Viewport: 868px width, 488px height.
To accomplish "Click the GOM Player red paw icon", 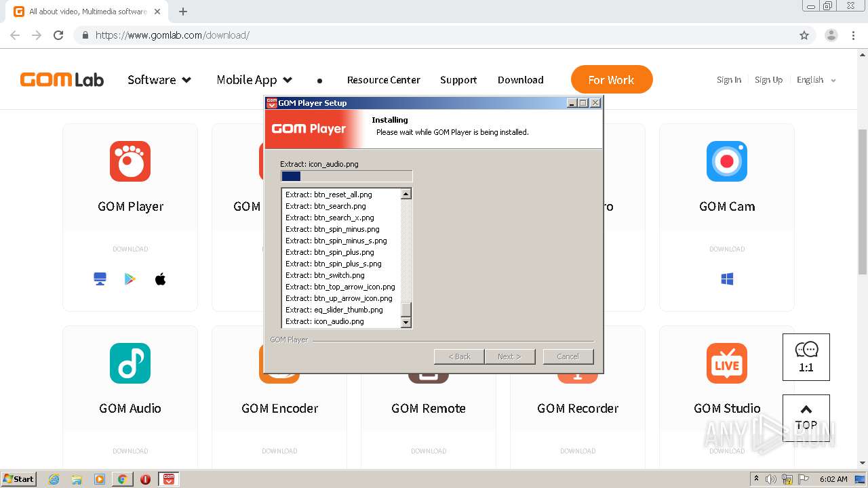I will 130,161.
